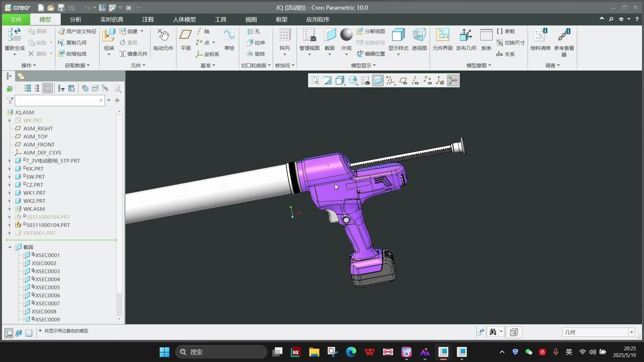Toggle coordinate system display in graphics toolbar
Screen dimensions: 644x362
pyautogui.click(x=440, y=80)
